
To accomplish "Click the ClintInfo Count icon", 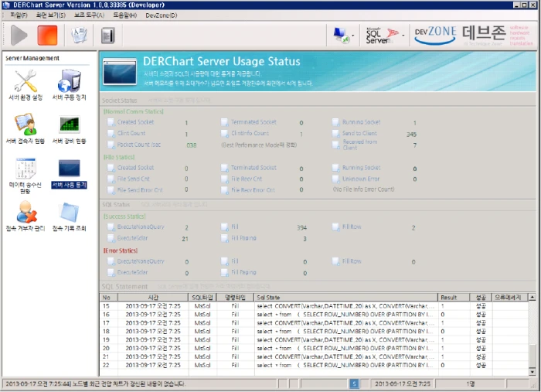I will coord(225,133).
